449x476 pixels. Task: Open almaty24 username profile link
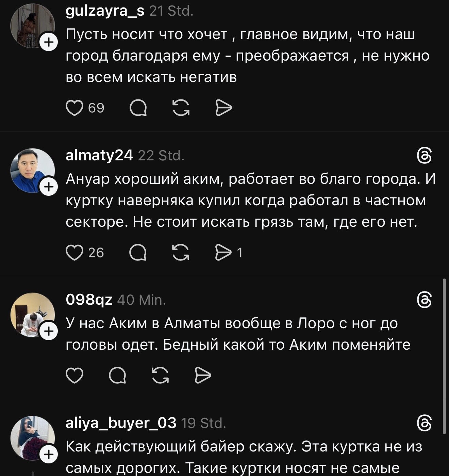coord(99,156)
